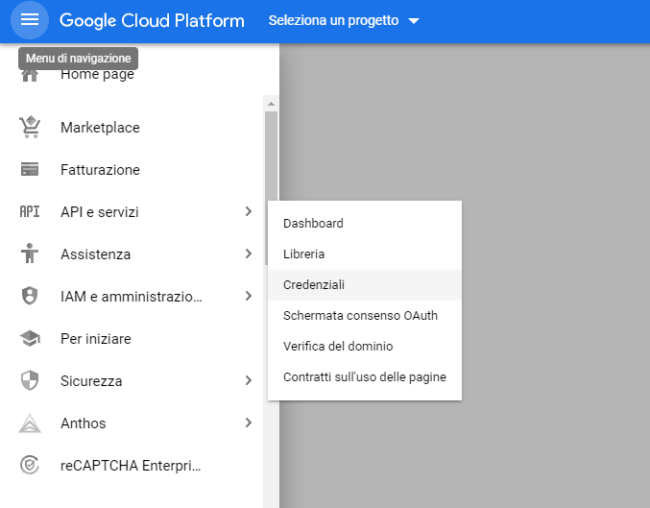This screenshot has width=650, height=508.
Task: Click the Fatturazione credit card icon
Action: 29,170
